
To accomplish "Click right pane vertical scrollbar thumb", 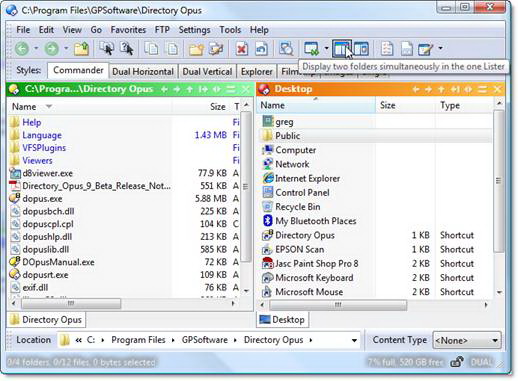I will 498,181.
